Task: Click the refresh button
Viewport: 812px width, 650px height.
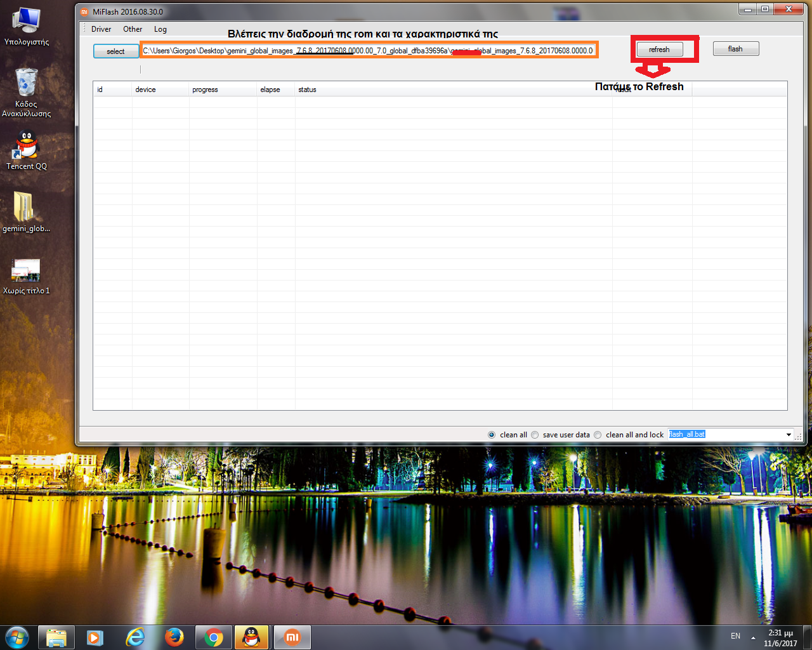Action: point(660,50)
